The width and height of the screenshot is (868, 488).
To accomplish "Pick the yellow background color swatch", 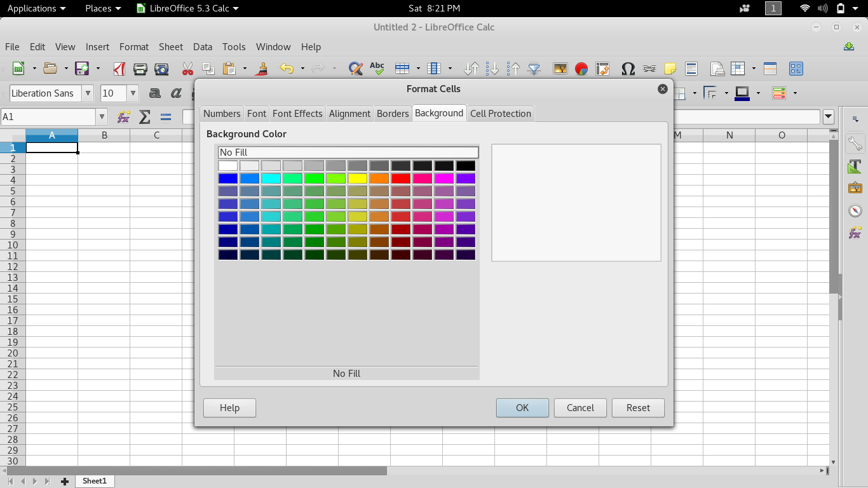I will click(x=357, y=178).
